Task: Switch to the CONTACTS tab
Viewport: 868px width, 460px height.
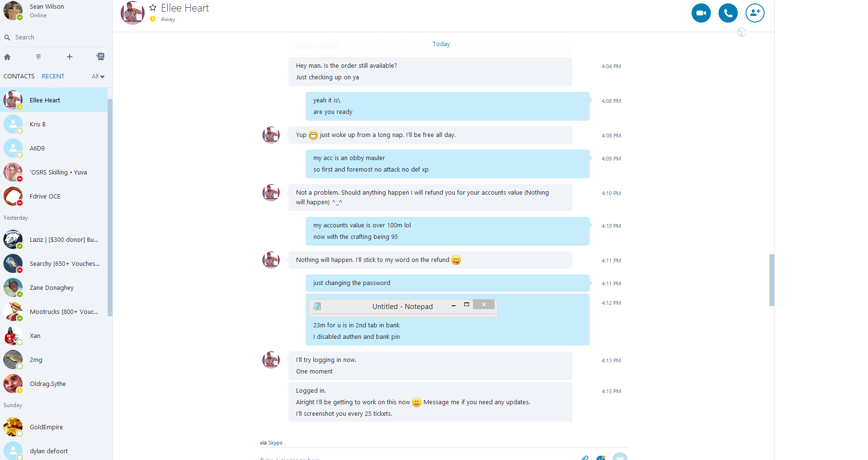Action: point(19,76)
